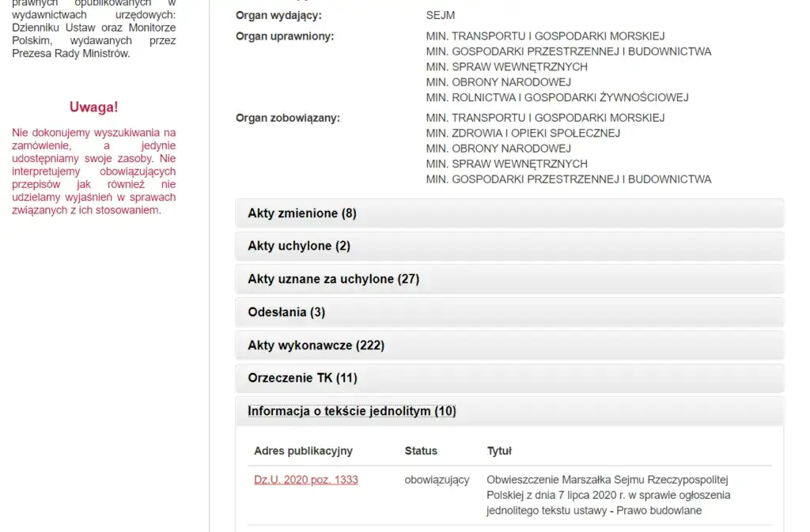This screenshot has width=810, height=532.
Task: Open Akty uznane za uchylone (27) panel
Action: coord(333,279)
